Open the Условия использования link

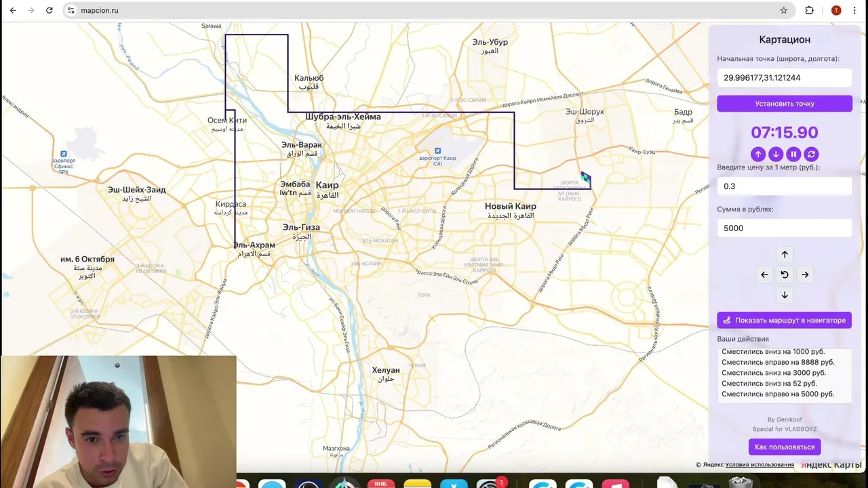pyautogui.click(x=759, y=465)
